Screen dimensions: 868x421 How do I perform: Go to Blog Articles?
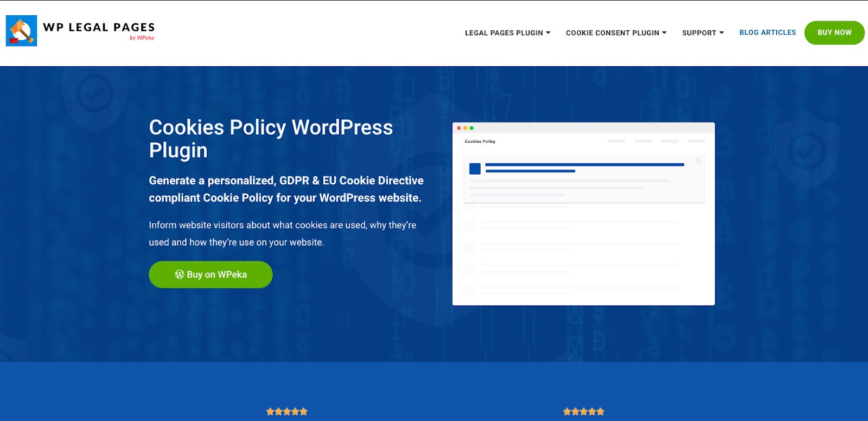(768, 33)
